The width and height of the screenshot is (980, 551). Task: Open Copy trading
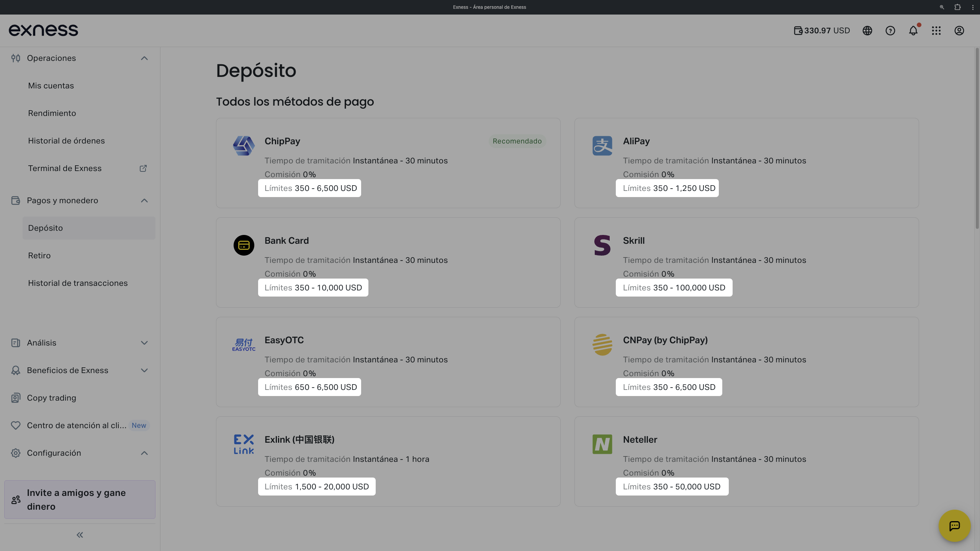51,398
